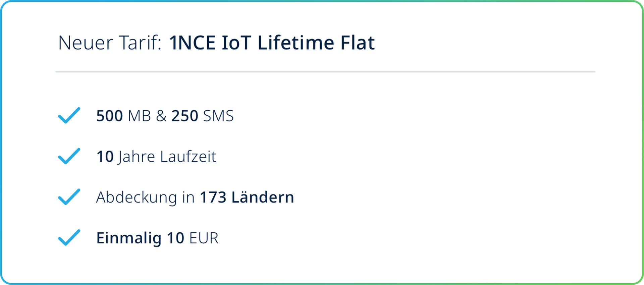Select the checkmark next to 10 Jahre Laufzeit
This screenshot has height=285, width=644.
point(69,156)
